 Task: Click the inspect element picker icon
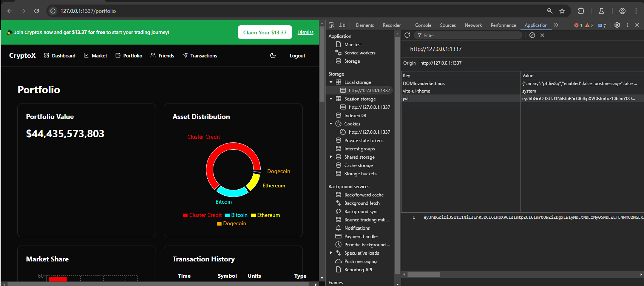332,25
